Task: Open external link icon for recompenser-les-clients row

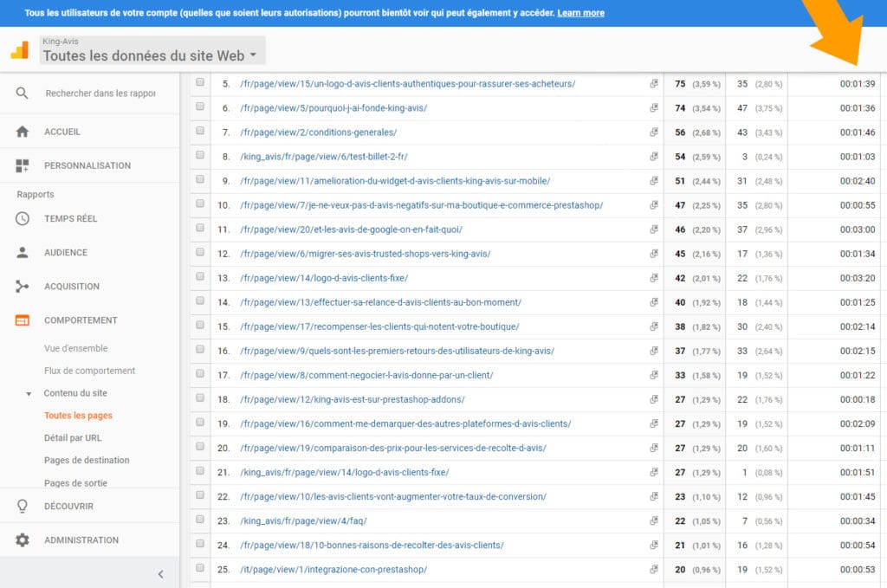Action: (654, 326)
